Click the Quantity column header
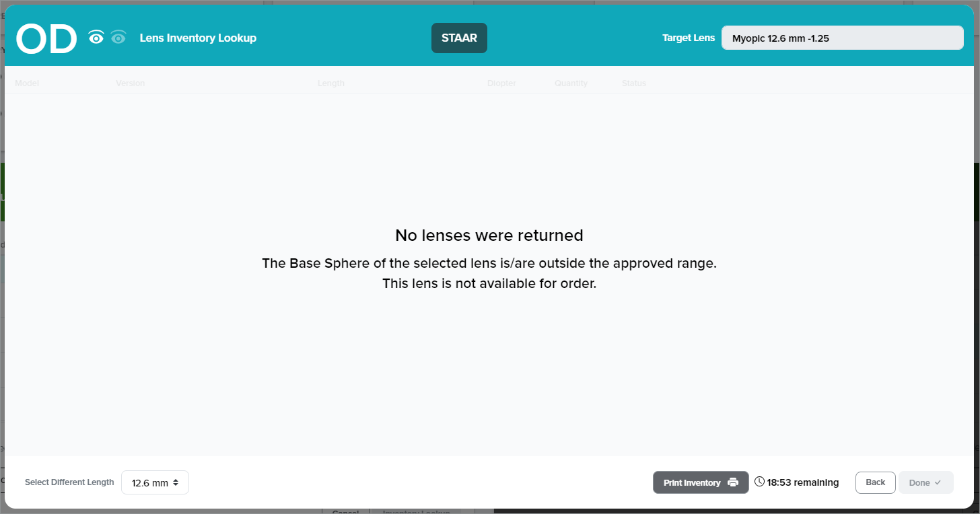The image size is (980, 514). (571, 83)
